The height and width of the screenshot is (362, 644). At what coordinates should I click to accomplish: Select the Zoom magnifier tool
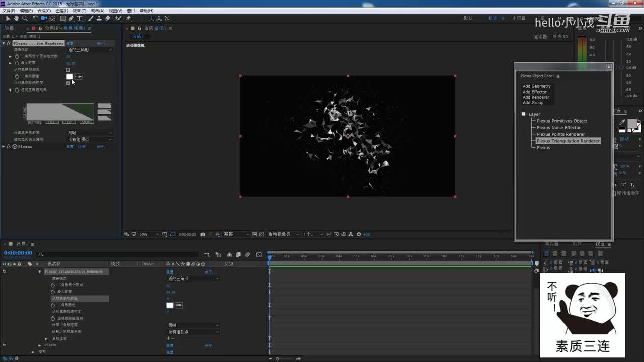tap(24, 18)
